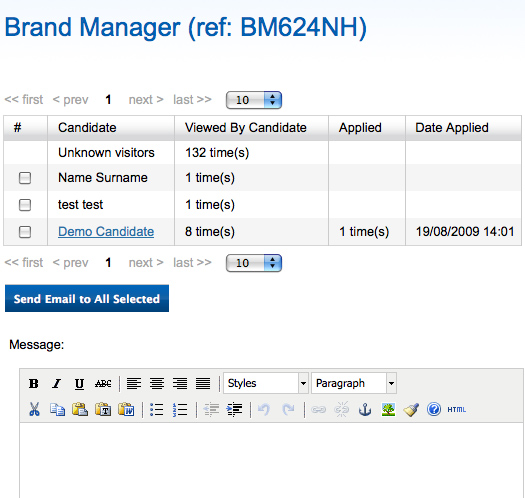Screen dimensions: 525x498
Task: Go to previous page in top pager
Action: pos(70,100)
